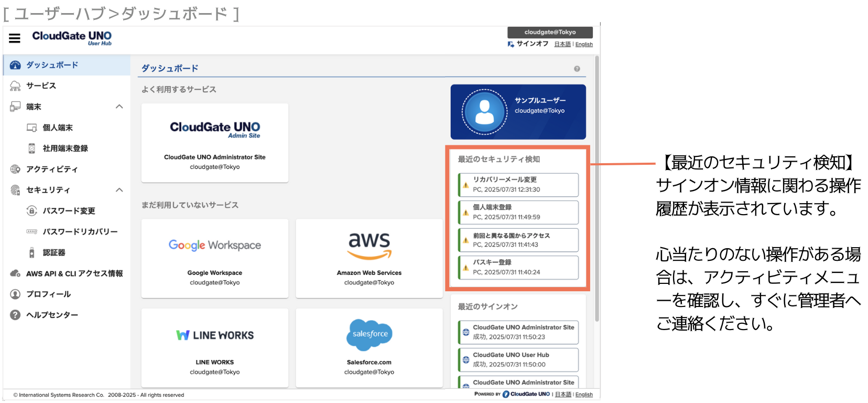Click the cloudgate@Tokyo account button
The height and width of the screenshot is (403, 868).
click(550, 32)
